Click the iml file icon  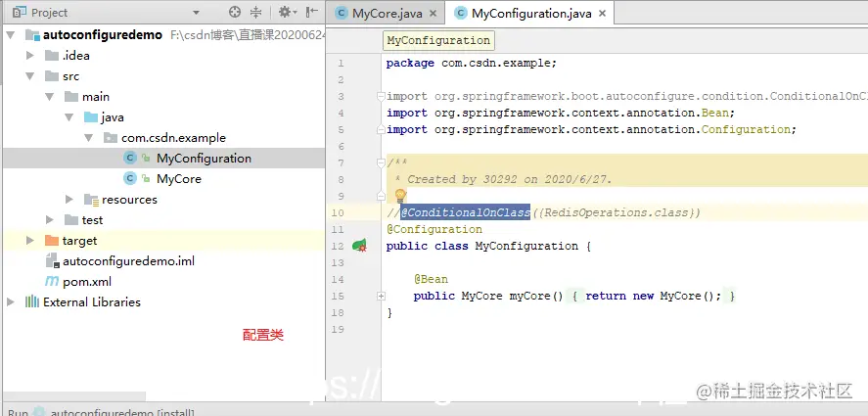(52, 261)
